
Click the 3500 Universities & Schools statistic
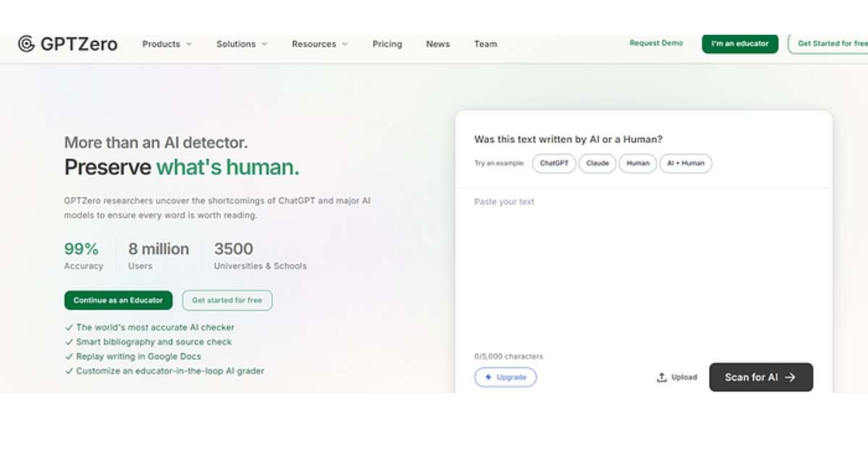pos(260,256)
